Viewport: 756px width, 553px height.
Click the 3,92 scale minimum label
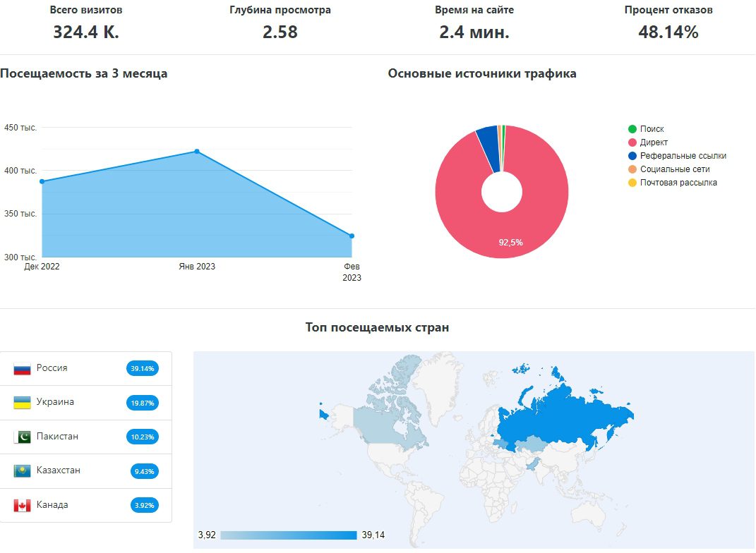(x=207, y=535)
